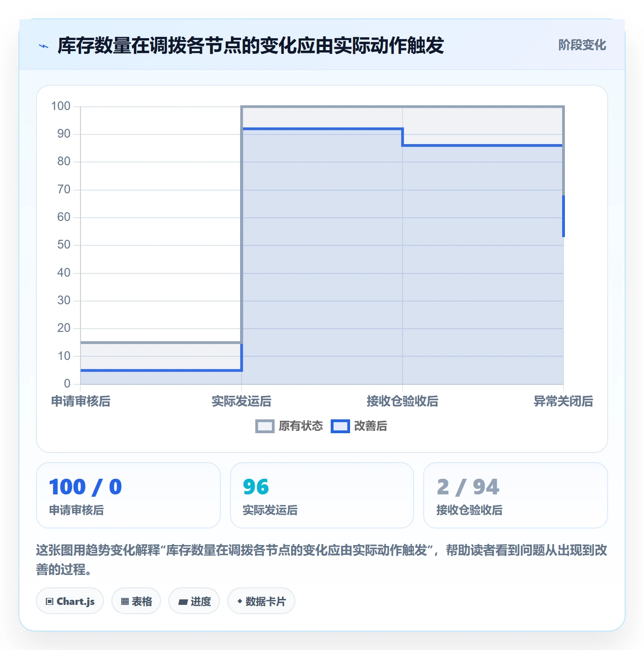Click the lightning bolt icon beside the title

point(44,46)
